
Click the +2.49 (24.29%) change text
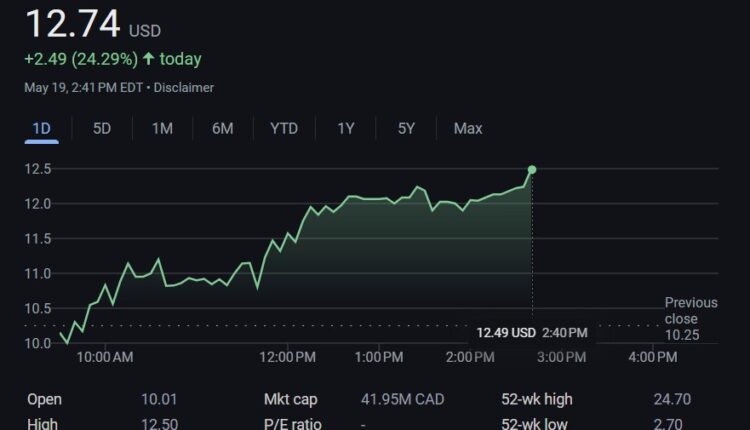pos(81,59)
